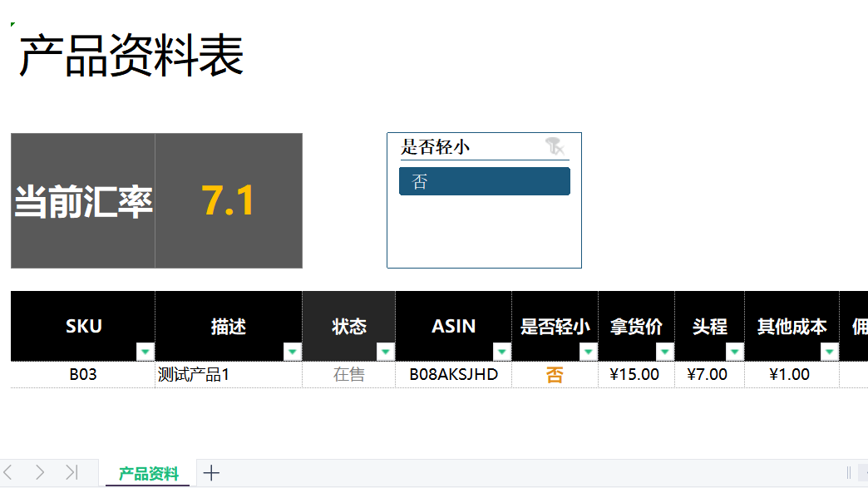Open the 是否轻小 column filter dropdown
The image size is (868, 488).
[589, 352]
